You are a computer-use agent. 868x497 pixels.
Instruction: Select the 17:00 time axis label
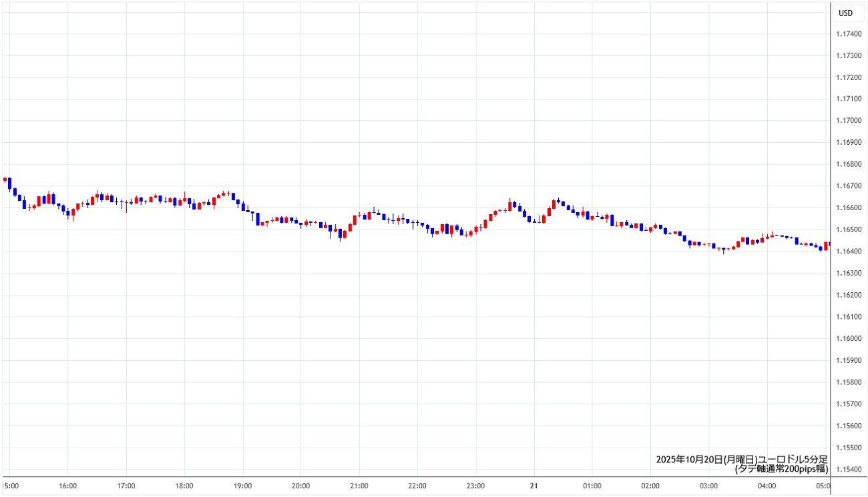(126, 486)
